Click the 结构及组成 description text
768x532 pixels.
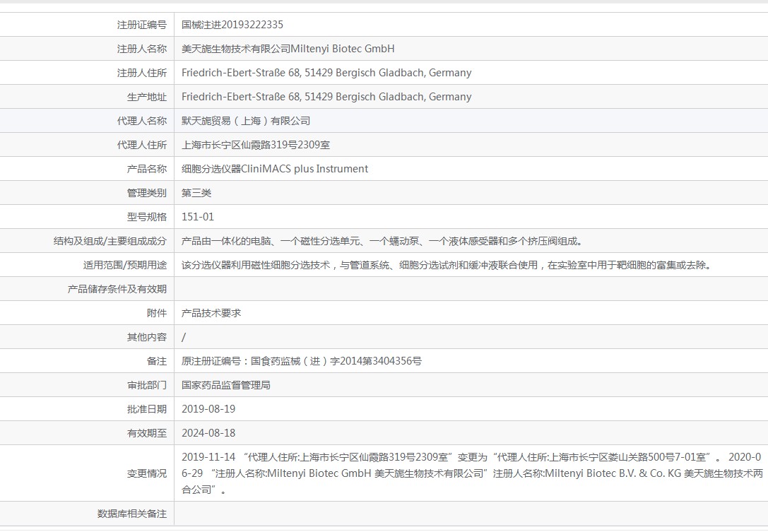pos(382,240)
